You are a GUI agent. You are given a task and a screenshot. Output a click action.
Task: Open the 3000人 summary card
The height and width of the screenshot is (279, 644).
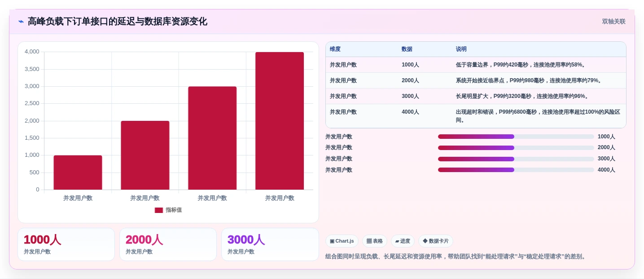point(270,244)
